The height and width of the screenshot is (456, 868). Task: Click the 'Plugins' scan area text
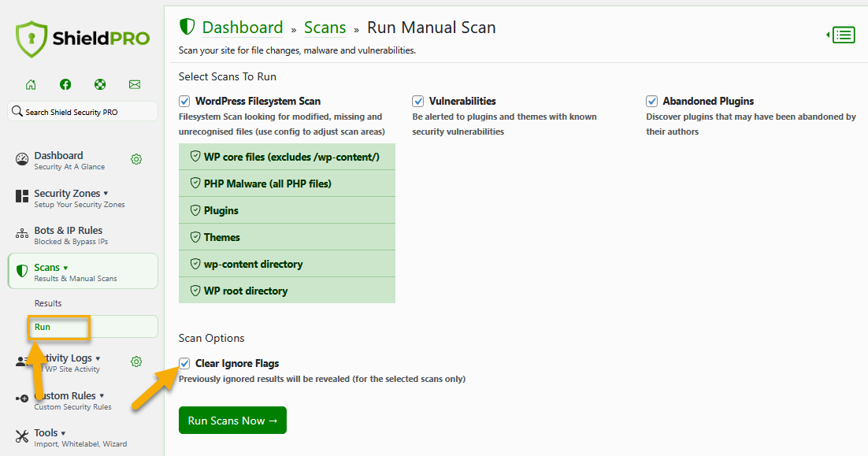pyautogui.click(x=221, y=210)
